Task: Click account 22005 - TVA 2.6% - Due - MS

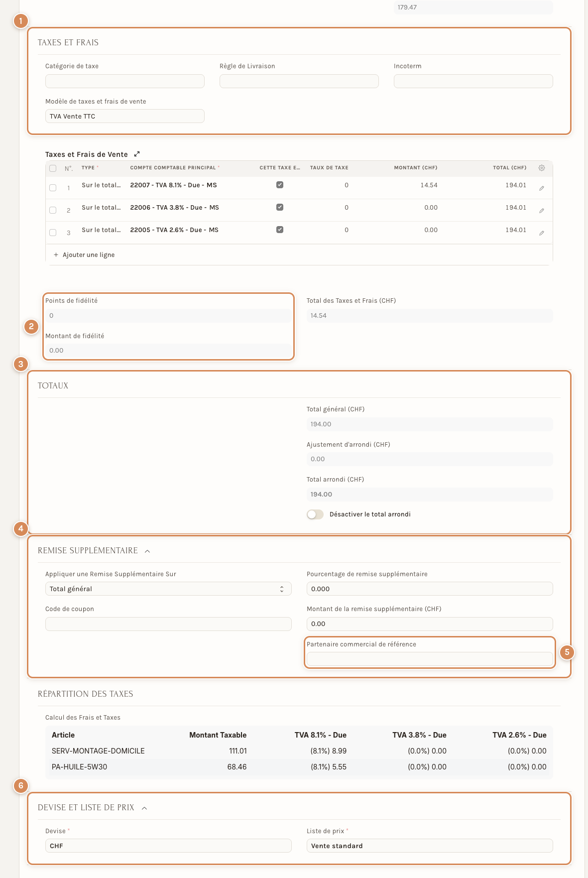Action: [x=174, y=230]
